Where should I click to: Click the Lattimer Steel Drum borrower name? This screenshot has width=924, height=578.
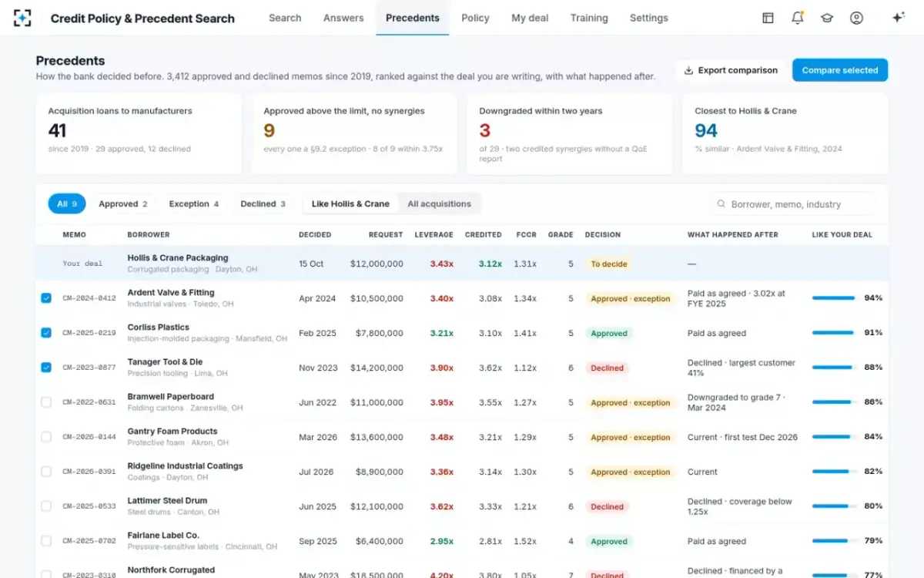pos(167,500)
